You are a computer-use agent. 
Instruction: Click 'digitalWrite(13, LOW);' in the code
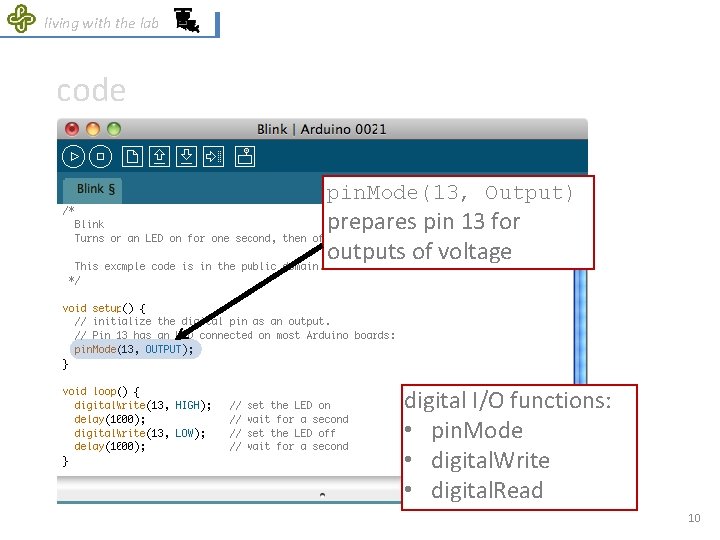click(x=140, y=433)
